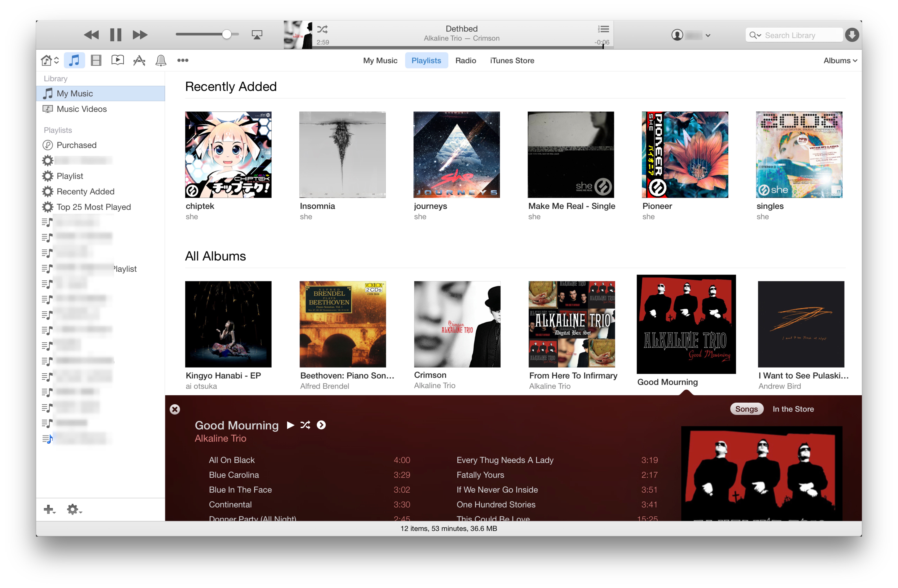Open the Apps library icon
This screenshot has height=588, width=898.
(139, 60)
